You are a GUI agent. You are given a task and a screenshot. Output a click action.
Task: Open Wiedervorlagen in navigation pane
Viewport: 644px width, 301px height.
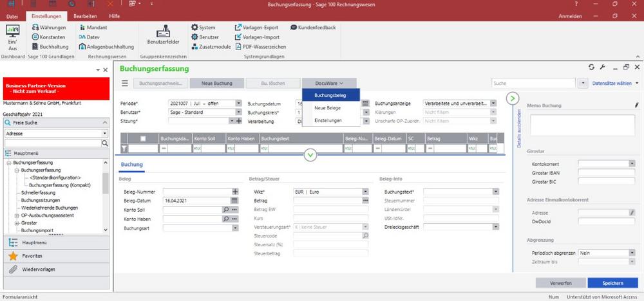tap(56, 269)
